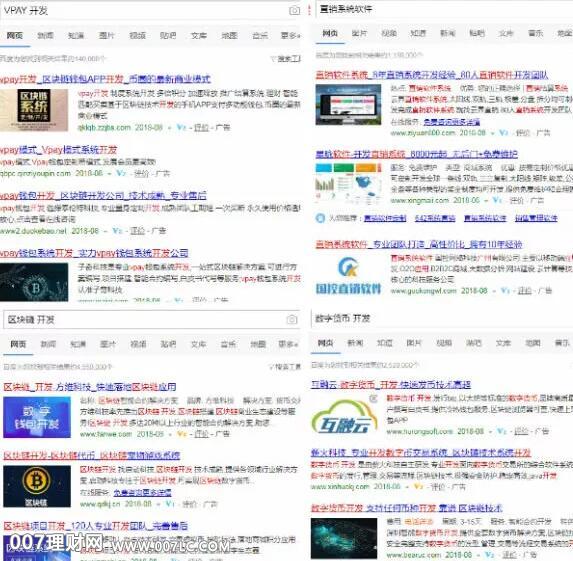Click the underlined link after 在线服务 above www.qdkj.cn
Viewport: 573px width, 561px height.
point(142,493)
